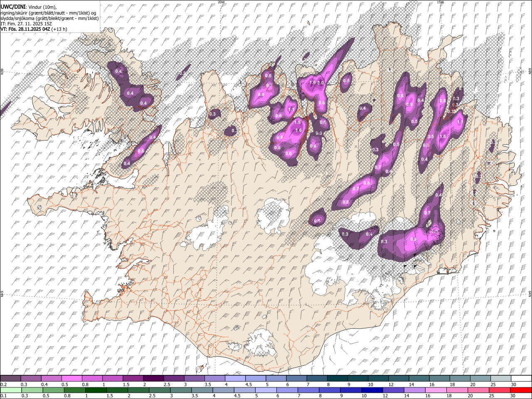Pick the 0.3 mauve snow legend swatch
Viewport: 532px width, 399px height.
(31, 379)
